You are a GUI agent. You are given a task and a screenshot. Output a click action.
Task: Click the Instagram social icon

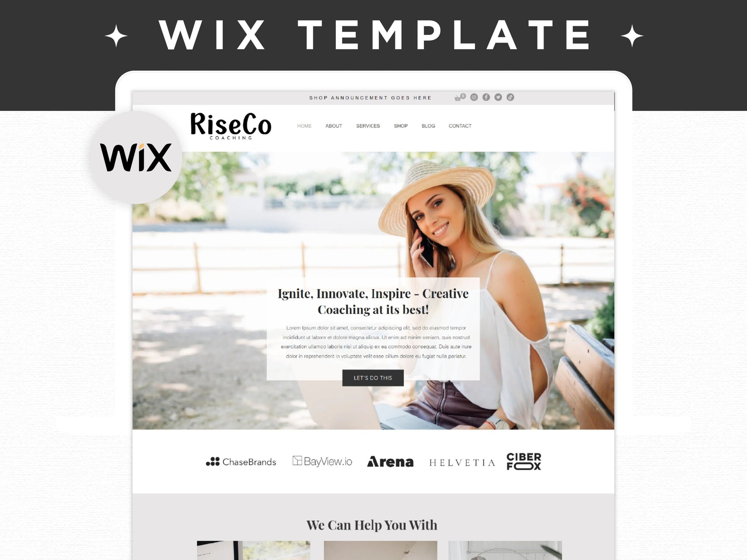tap(474, 97)
